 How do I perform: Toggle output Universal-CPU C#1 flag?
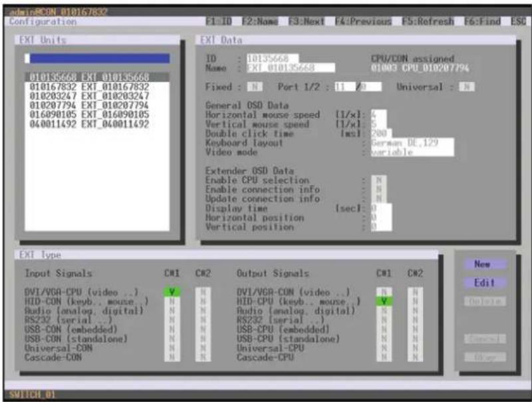(384, 347)
